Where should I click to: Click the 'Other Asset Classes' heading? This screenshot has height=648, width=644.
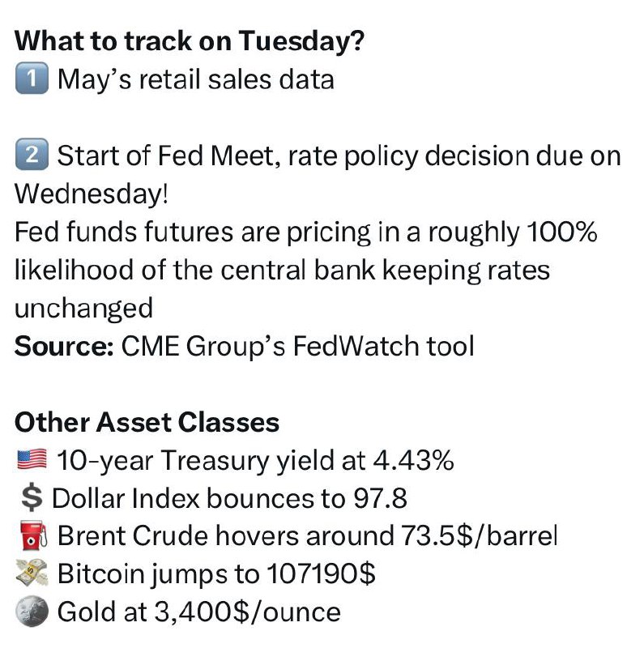click(147, 422)
